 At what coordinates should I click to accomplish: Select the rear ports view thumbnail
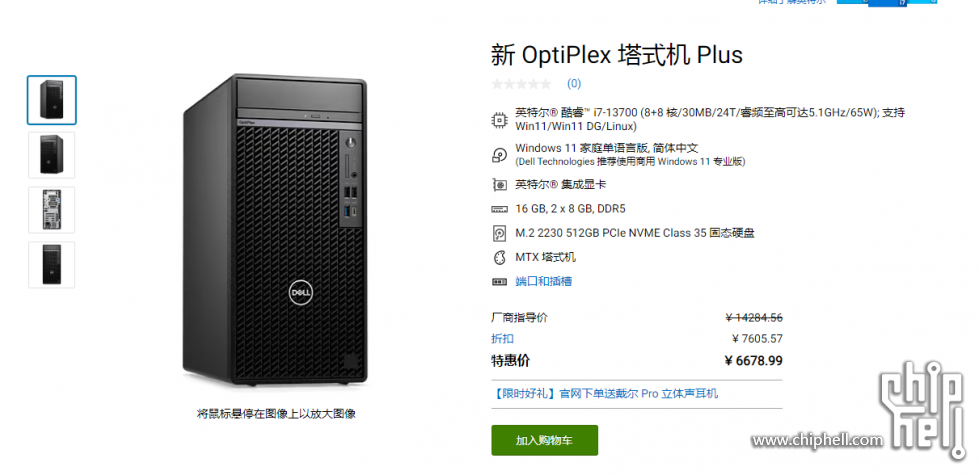click(52, 210)
